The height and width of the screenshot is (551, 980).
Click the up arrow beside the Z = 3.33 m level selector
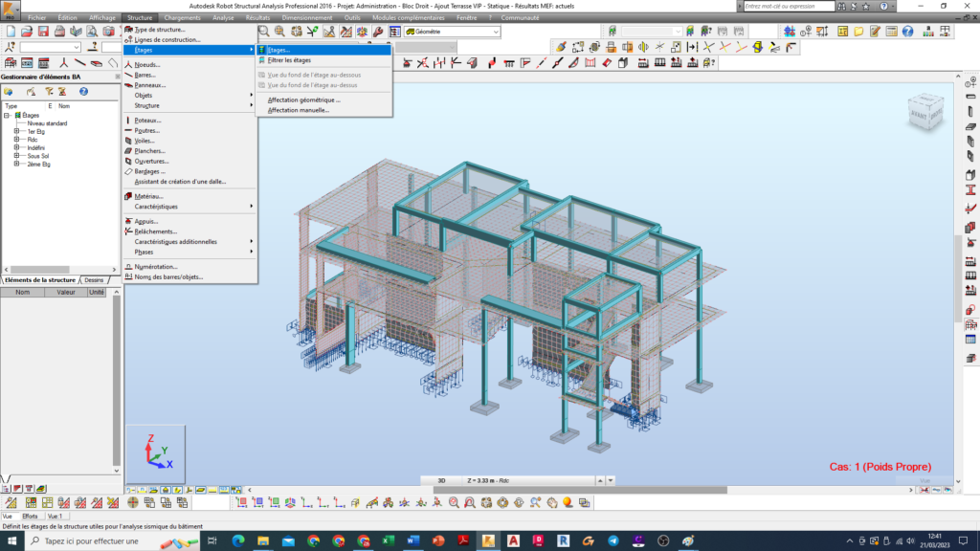pos(599,479)
